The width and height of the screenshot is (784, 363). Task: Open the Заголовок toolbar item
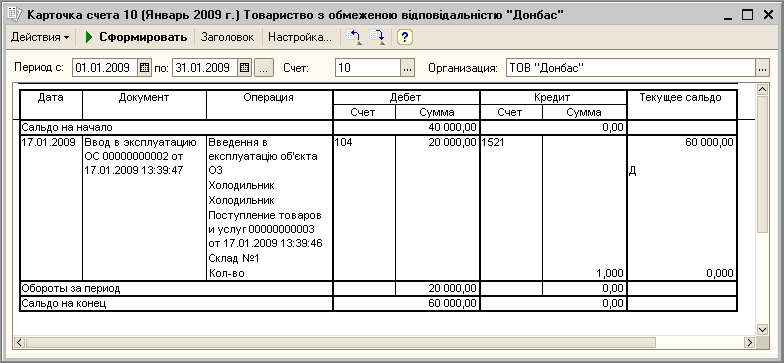click(228, 37)
